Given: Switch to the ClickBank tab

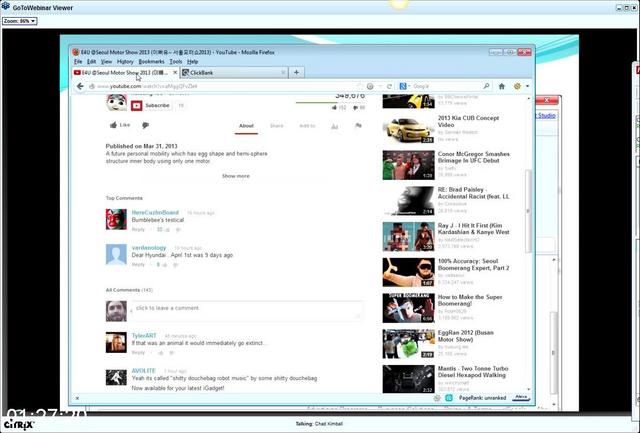Looking at the screenshot, I should (x=234, y=73).
